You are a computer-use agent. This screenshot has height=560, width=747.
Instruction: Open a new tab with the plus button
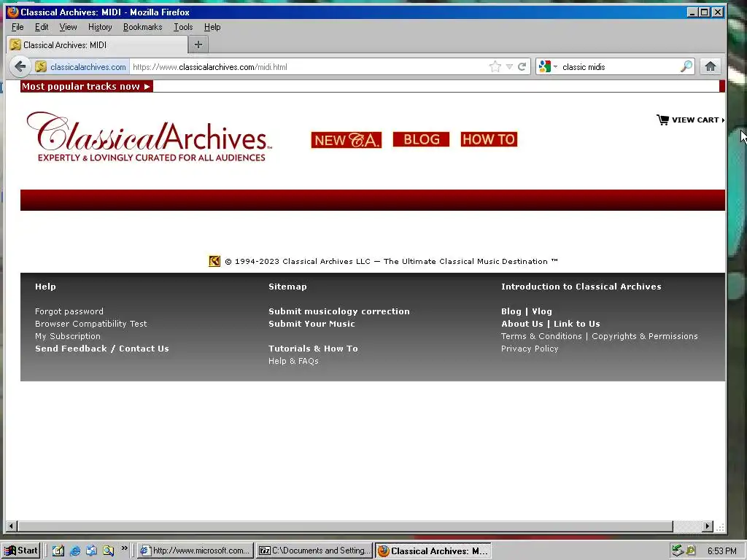point(198,44)
